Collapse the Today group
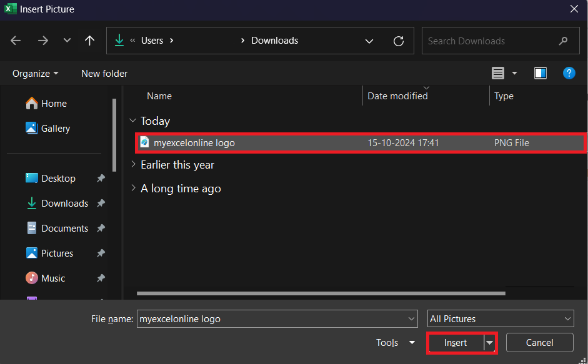The height and width of the screenshot is (364, 588). pos(132,121)
